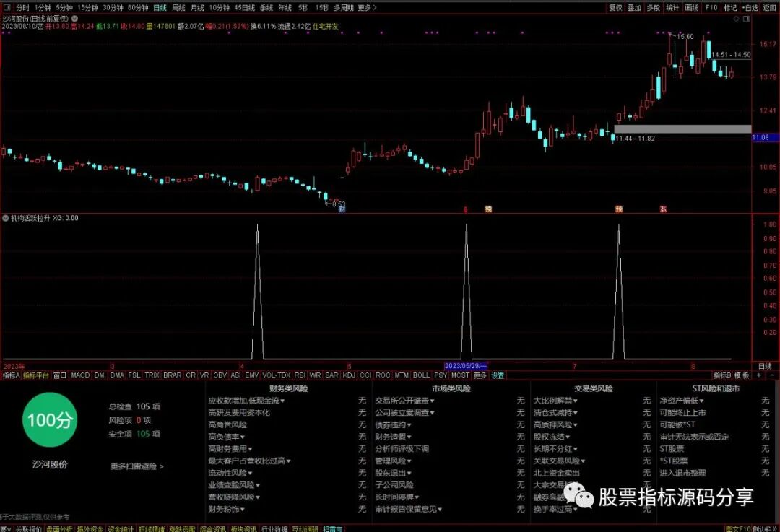The height and width of the screenshot is (532, 780).
Task: Click the 指标B button
Action: 721,375
